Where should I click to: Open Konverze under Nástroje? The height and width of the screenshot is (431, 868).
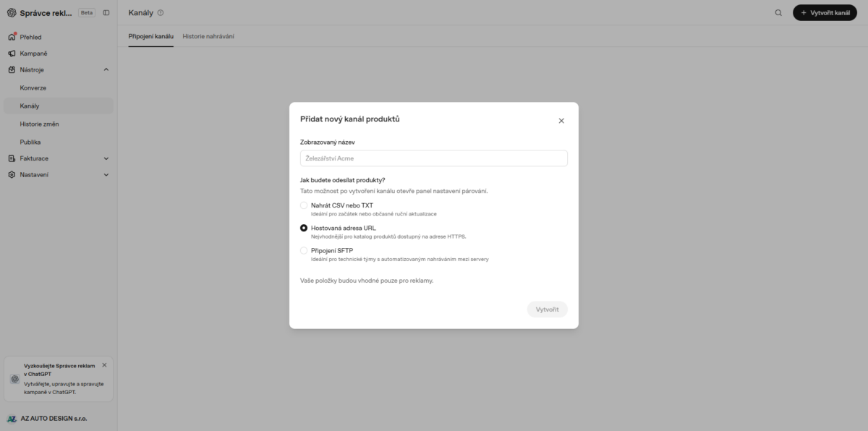58,88
